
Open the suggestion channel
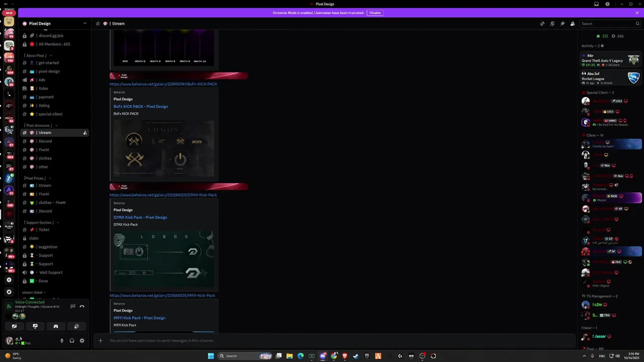[55, 247]
